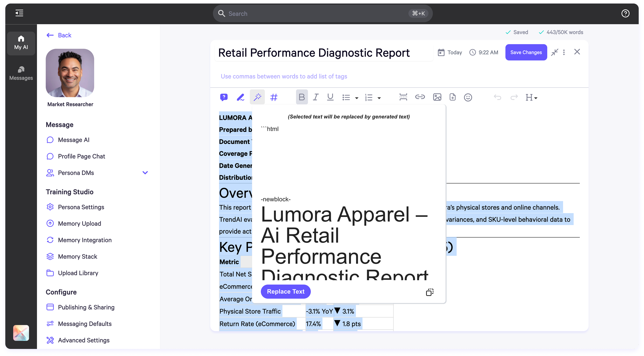Open Memory Upload in Training Studio
644x356 pixels.
tap(79, 224)
